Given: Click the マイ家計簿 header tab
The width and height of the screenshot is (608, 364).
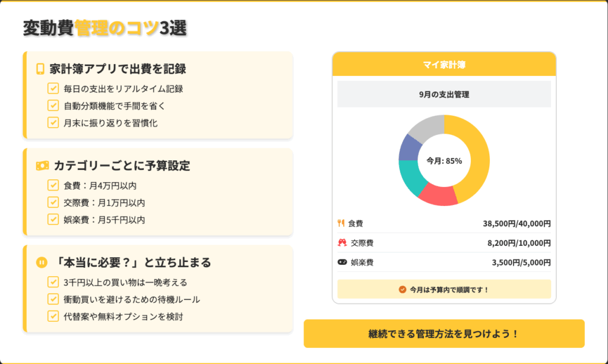Looking at the screenshot, I should (444, 65).
